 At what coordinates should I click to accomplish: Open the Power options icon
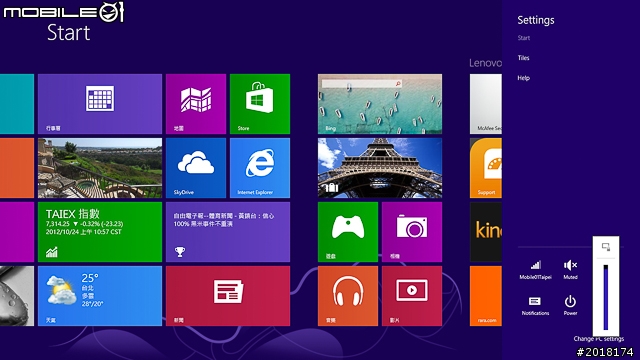[x=570, y=306]
